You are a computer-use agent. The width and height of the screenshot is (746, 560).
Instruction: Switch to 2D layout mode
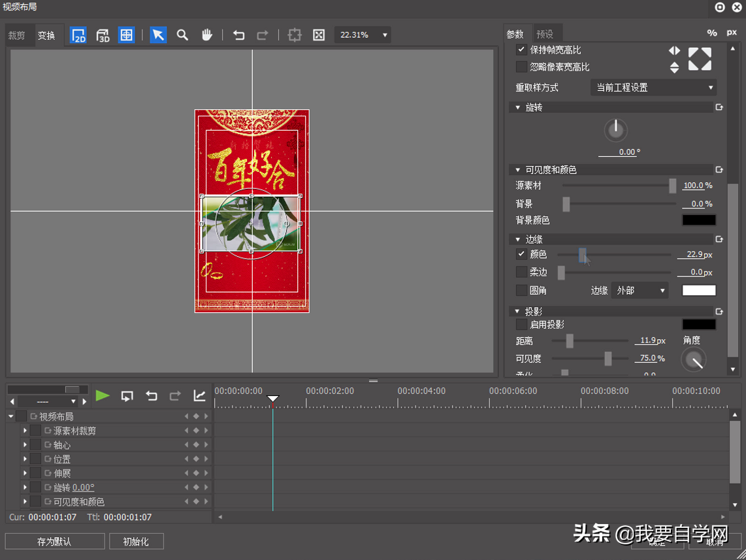pos(78,35)
